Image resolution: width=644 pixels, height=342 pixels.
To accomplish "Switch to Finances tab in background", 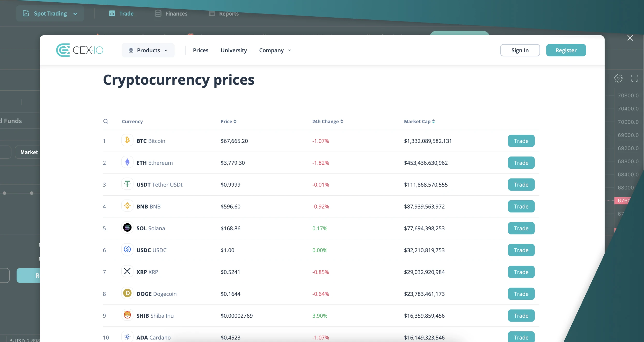I will (x=171, y=13).
